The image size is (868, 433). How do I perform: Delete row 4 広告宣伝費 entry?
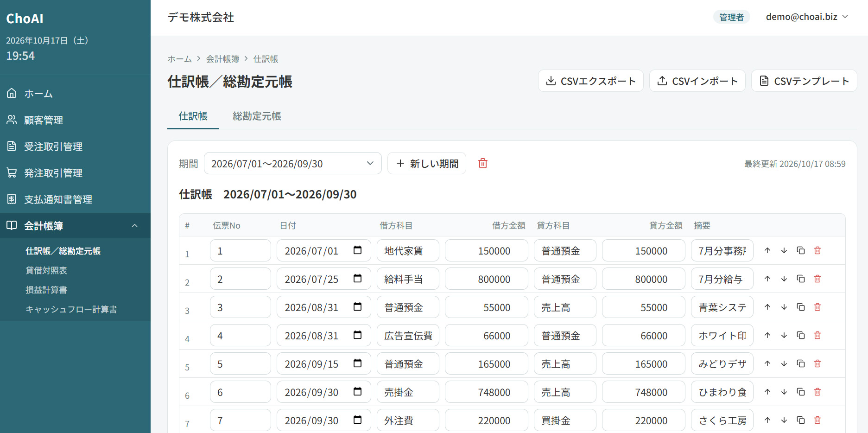coord(817,335)
